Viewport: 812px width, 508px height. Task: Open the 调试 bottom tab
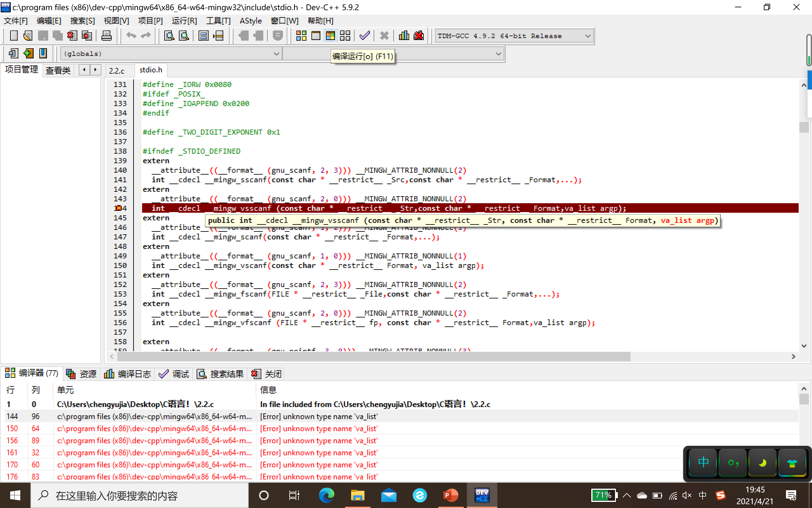coord(174,374)
